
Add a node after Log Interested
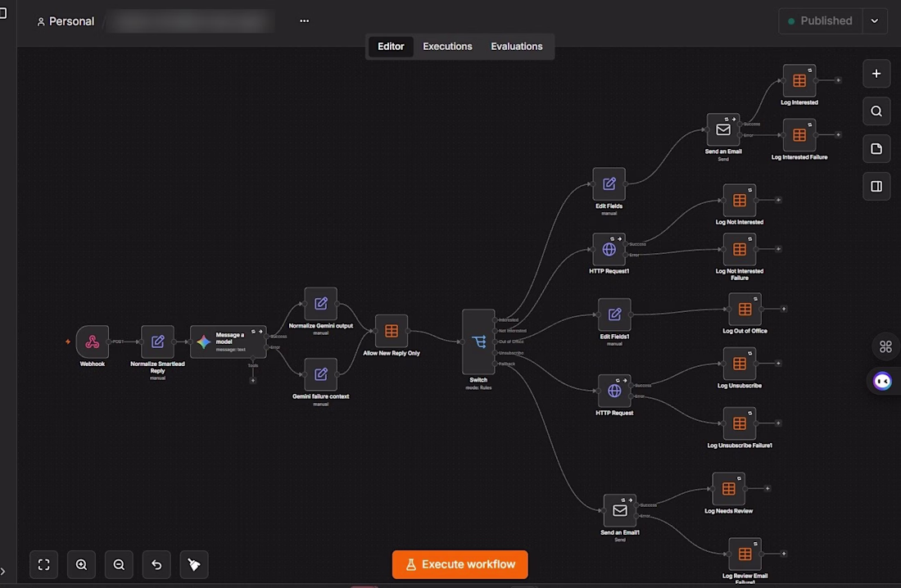pyautogui.click(x=839, y=80)
